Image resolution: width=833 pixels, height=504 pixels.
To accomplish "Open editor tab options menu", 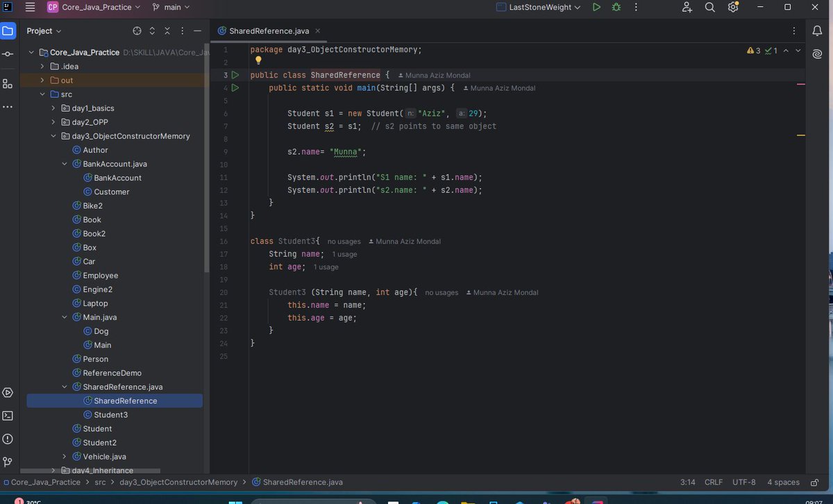I will (x=794, y=31).
